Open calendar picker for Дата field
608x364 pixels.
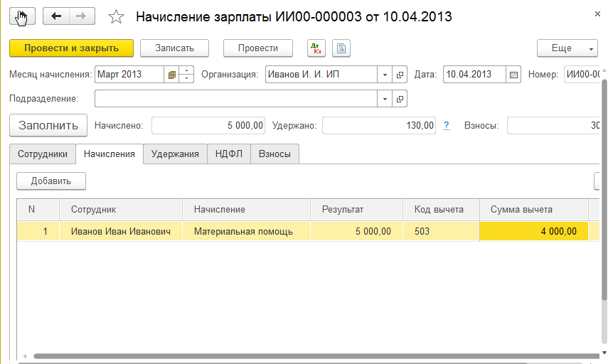[x=514, y=75]
